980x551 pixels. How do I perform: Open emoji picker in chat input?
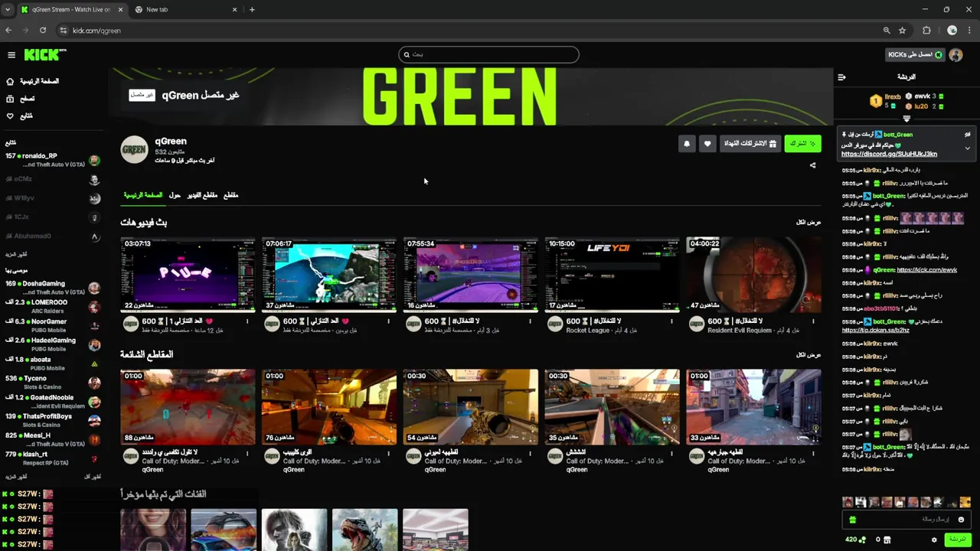[961, 520]
